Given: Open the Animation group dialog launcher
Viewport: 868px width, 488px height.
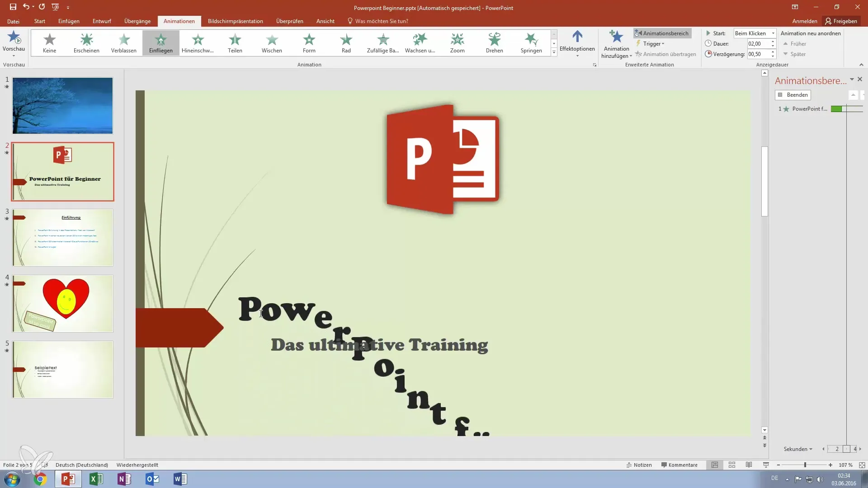Looking at the screenshot, I should [594, 65].
